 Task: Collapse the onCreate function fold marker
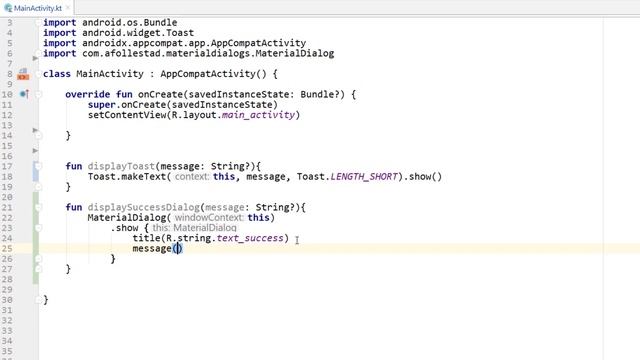[x=38, y=94]
